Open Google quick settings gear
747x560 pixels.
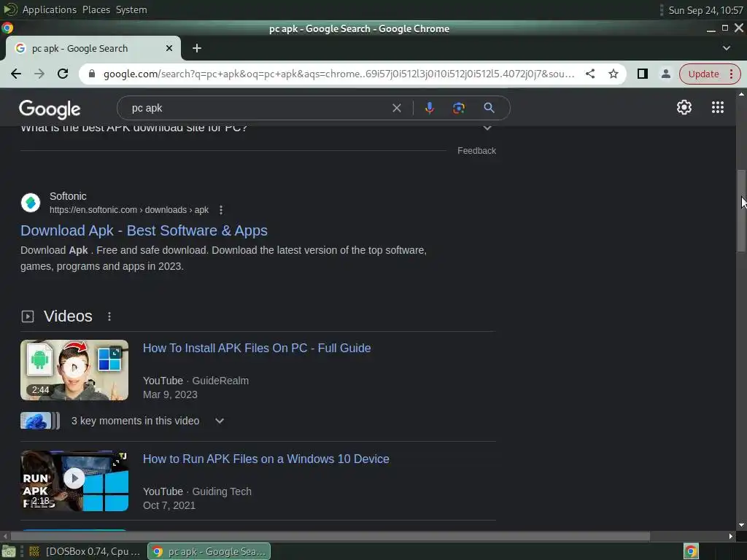(x=684, y=107)
